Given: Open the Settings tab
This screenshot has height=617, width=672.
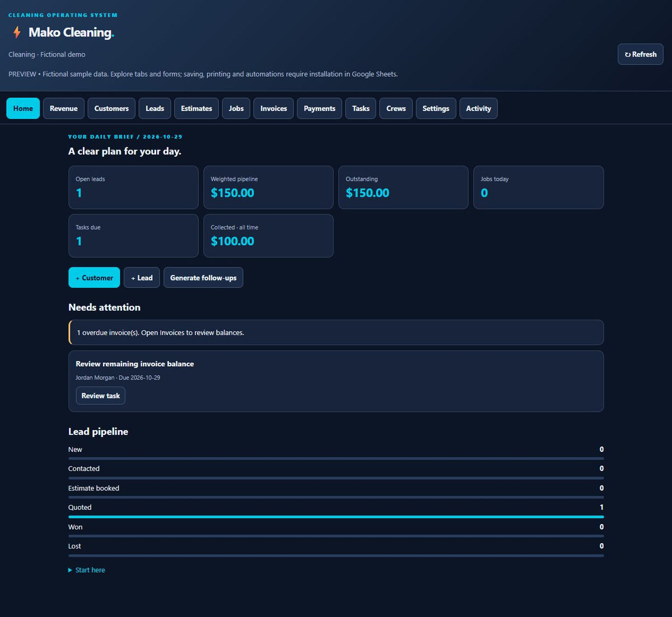Looking at the screenshot, I should [x=436, y=109].
